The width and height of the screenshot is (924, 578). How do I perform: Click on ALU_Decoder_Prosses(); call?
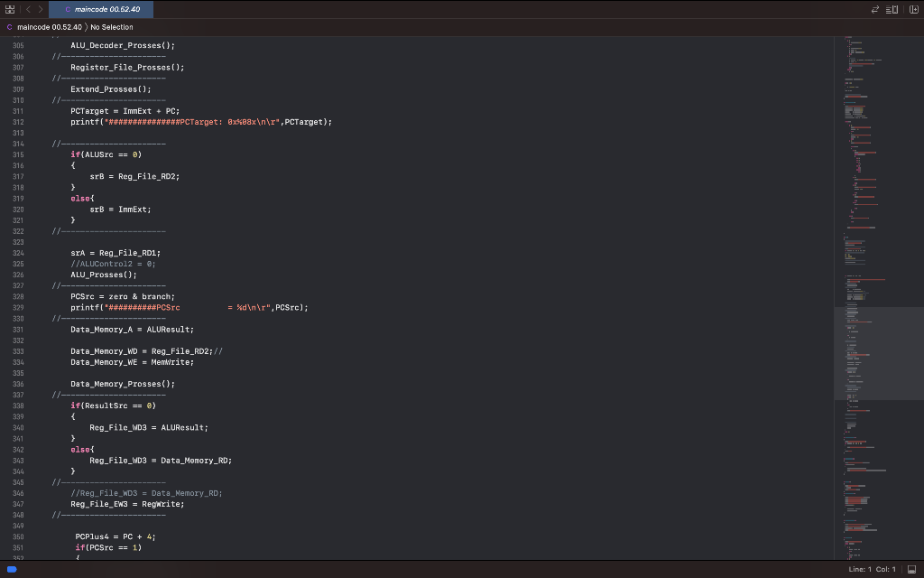click(x=123, y=45)
